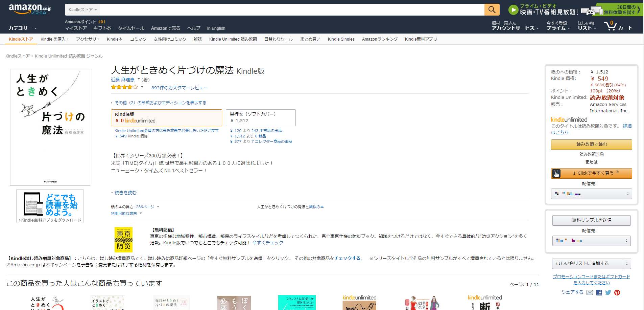Screen dimensions: 644x310
Task: Open アカウントサービス dropdown
Action: click(x=515, y=28)
